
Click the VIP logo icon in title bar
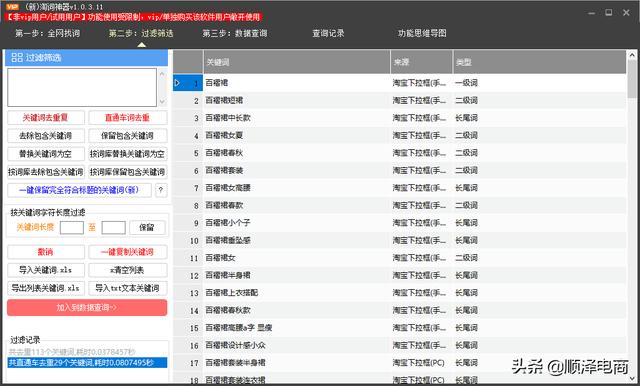click(x=12, y=7)
